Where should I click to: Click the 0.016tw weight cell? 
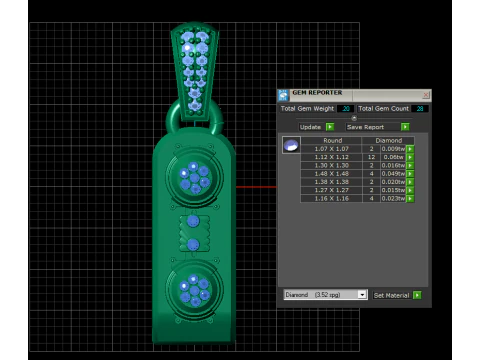pyautogui.click(x=393, y=165)
